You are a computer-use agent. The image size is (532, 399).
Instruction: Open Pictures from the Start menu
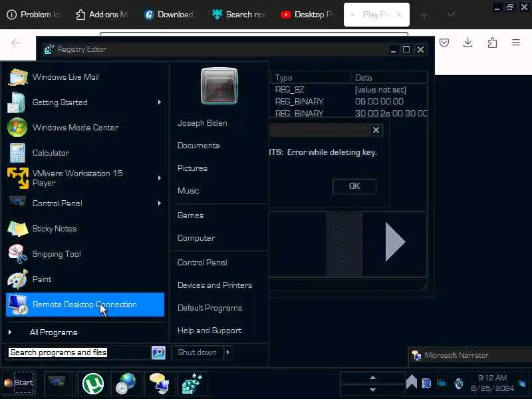click(x=192, y=168)
